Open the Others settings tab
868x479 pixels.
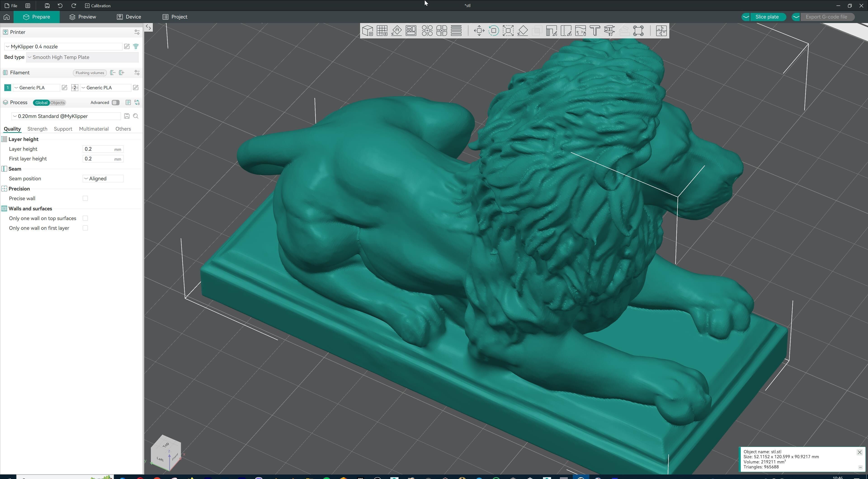point(123,129)
